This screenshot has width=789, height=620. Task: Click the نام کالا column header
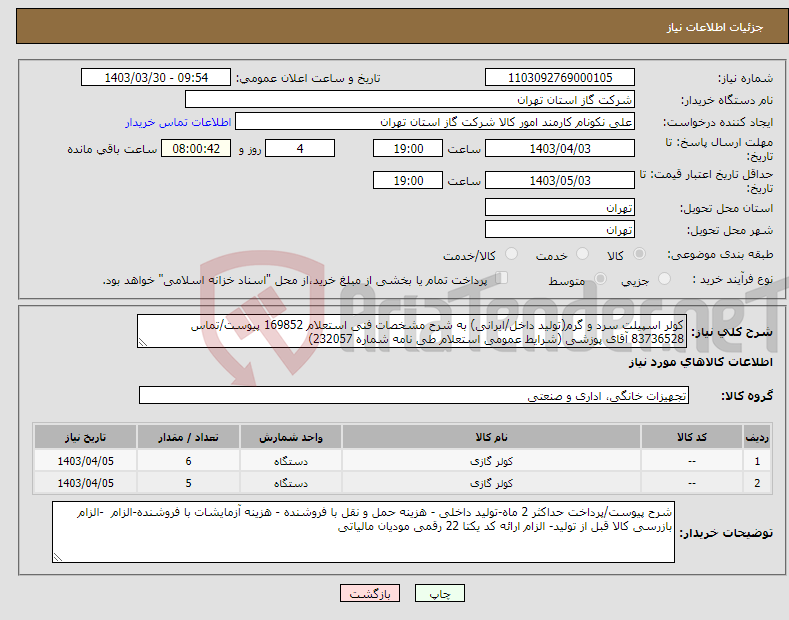491,437
